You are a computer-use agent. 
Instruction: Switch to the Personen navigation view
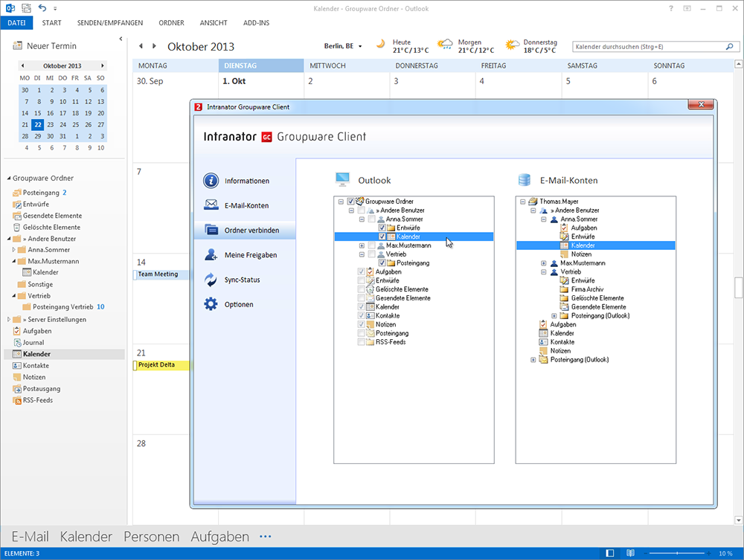tap(151, 536)
